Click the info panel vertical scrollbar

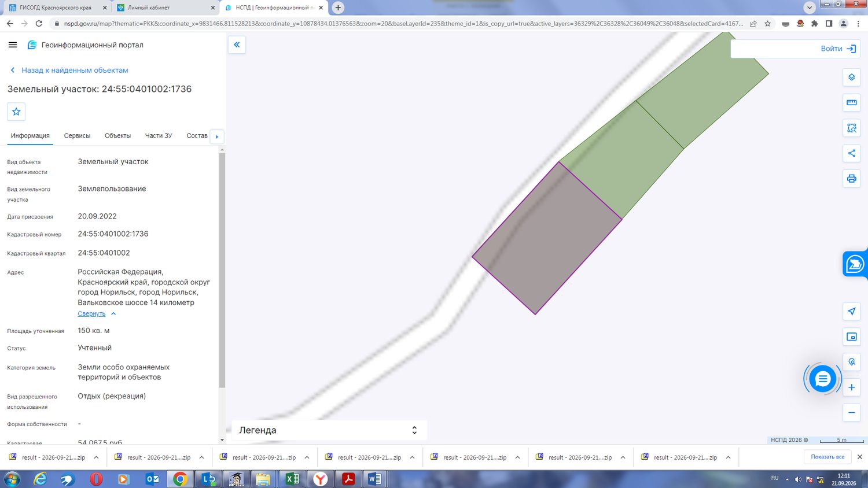[x=222, y=270]
